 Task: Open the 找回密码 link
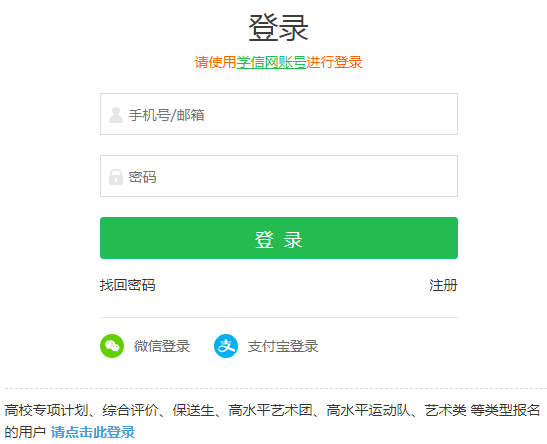128,285
